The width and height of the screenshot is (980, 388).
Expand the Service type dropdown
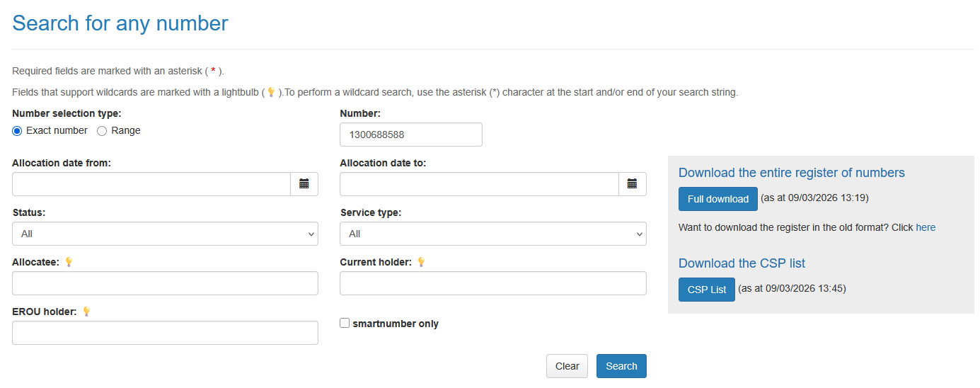pos(492,234)
